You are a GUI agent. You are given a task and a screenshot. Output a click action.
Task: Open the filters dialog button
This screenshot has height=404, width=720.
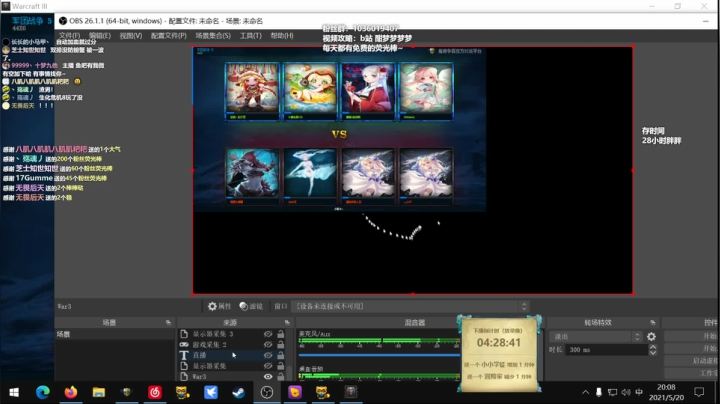(x=251, y=306)
